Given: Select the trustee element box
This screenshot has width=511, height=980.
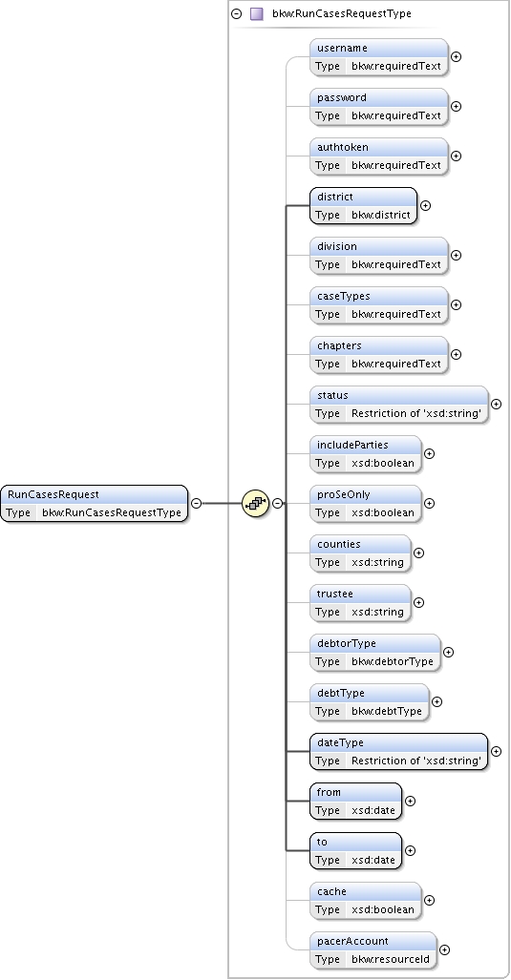Looking at the screenshot, I should (x=360, y=602).
